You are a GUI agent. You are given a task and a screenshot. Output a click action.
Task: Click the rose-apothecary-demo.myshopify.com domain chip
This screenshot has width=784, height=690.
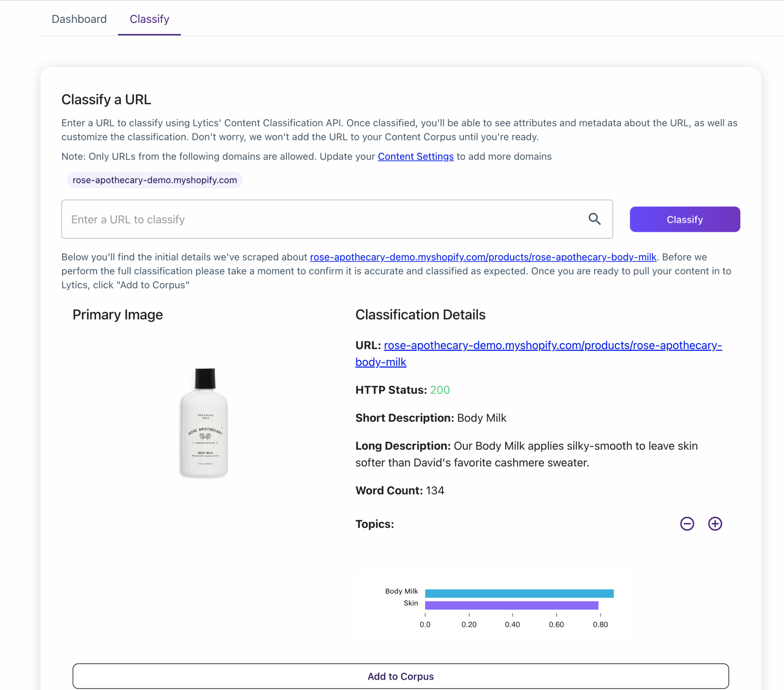coord(155,180)
